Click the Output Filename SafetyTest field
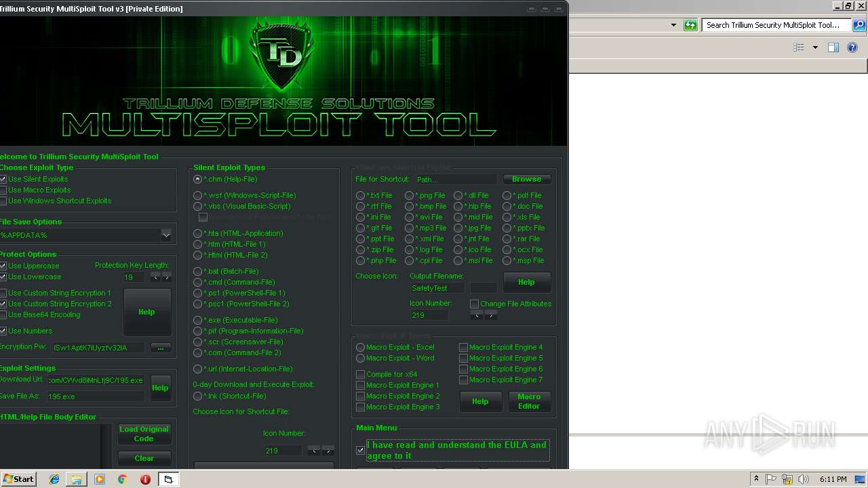The height and width of the screenshot is (488, 868). pyautogui.click(x=437, y=288)
